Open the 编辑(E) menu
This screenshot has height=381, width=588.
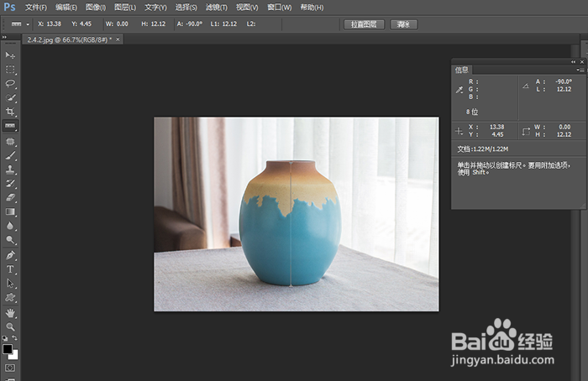[x=66, y=7]
